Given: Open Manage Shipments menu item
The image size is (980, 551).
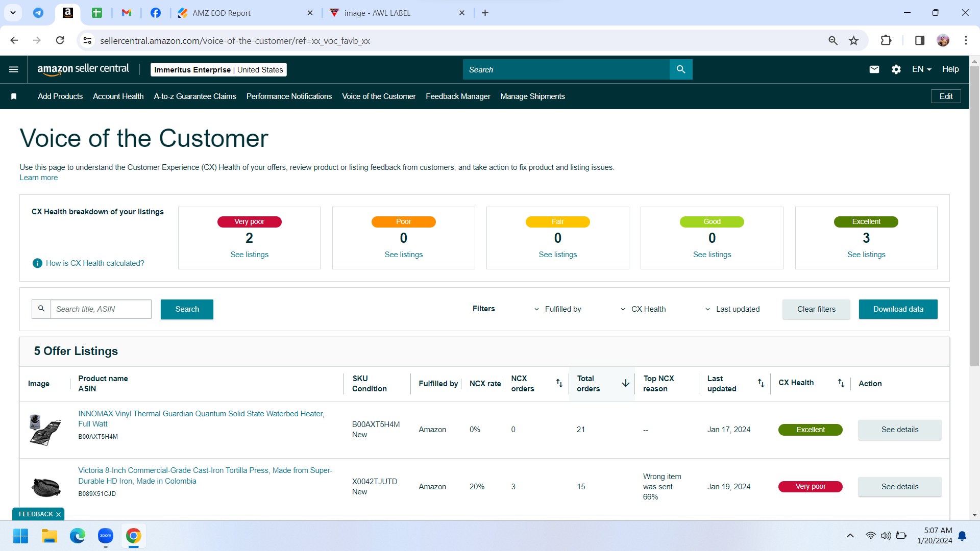Looking at the screenshot, I should click(533, 96).
